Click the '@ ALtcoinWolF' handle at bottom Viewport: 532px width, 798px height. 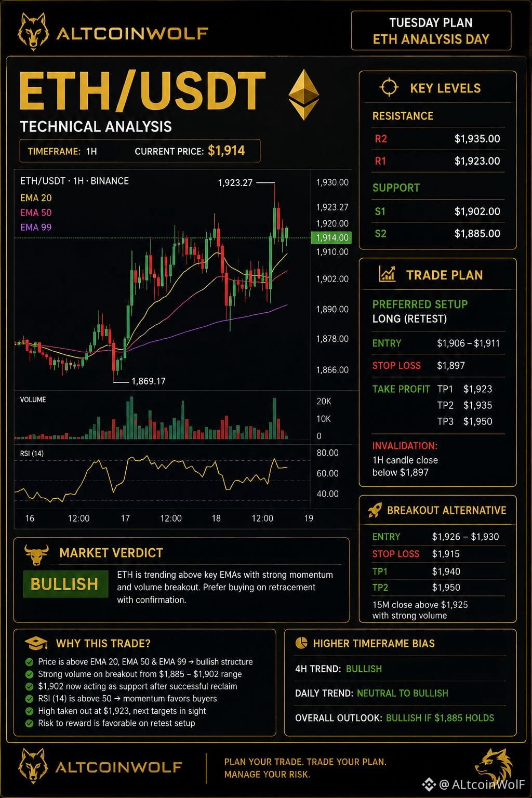coord(482,784)
